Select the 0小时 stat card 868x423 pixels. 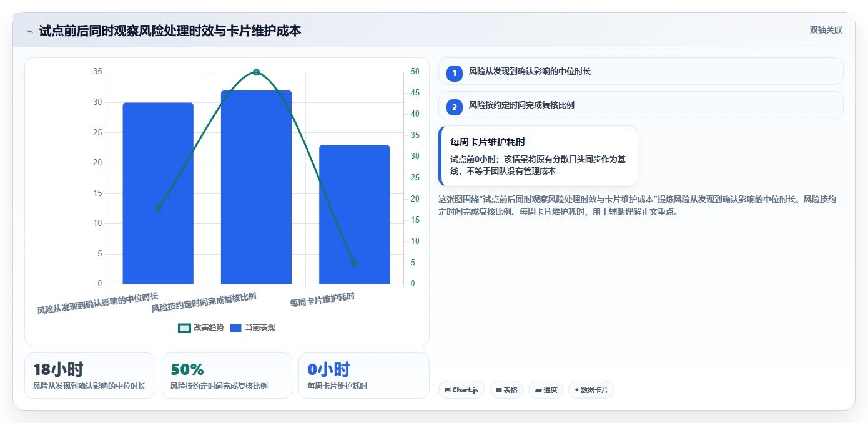pos(364,376)
